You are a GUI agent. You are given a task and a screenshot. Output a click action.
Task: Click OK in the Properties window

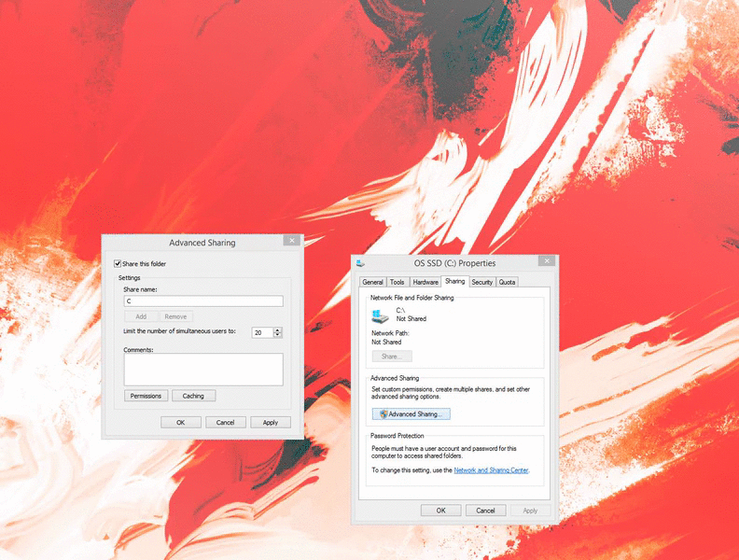pos(440,510)
